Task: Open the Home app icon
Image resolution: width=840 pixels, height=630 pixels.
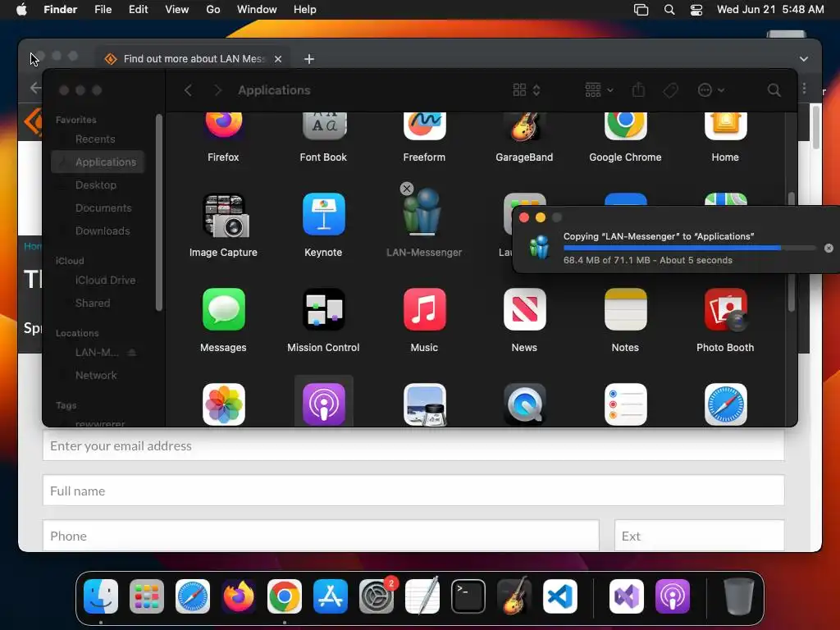Action: (x=725, y=126)
